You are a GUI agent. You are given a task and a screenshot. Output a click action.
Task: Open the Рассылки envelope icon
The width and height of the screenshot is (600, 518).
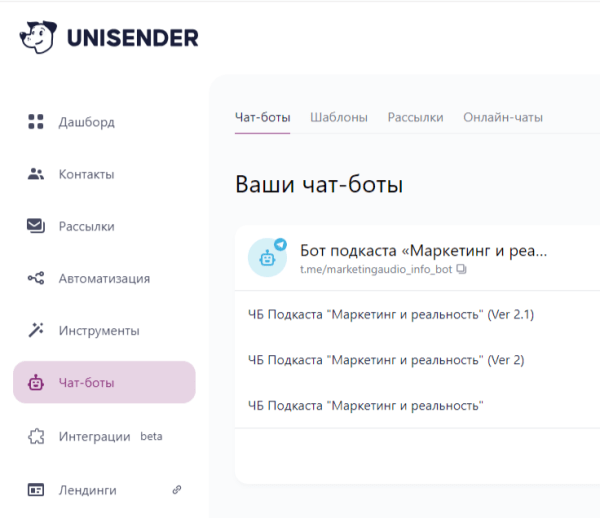tap(36, 226)
